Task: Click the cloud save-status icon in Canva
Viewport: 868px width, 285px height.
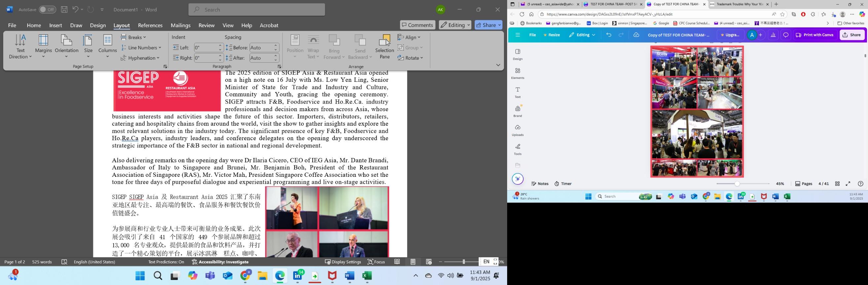Action: click(x=636, y=35)
